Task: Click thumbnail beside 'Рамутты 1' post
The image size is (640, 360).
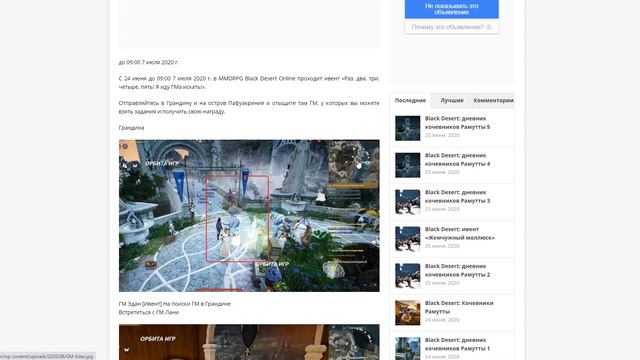Action: (x=407, y=349)
